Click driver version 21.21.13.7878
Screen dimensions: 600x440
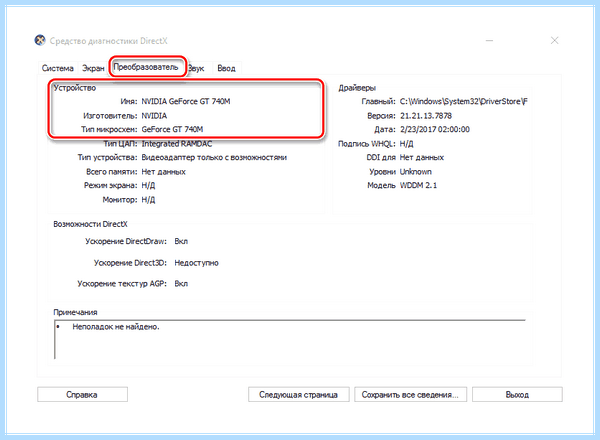point(426,116)
